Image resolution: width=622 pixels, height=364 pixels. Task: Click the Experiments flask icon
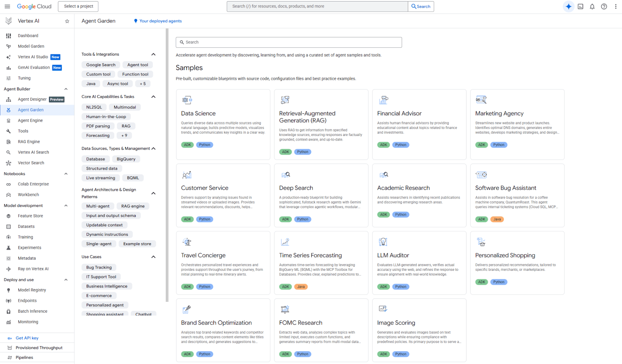9,247
